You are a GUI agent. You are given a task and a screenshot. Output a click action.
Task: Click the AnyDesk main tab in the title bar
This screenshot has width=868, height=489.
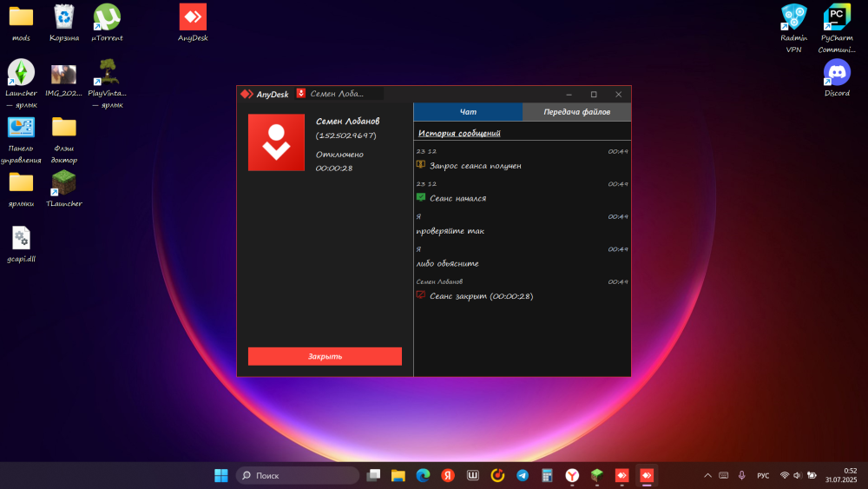265,94
